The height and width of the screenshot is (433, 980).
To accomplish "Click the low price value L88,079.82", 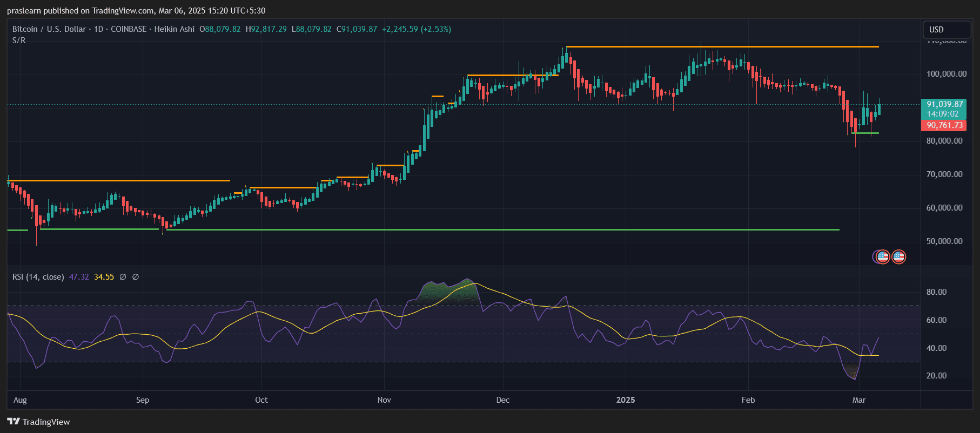I will (x=312, y=29).
